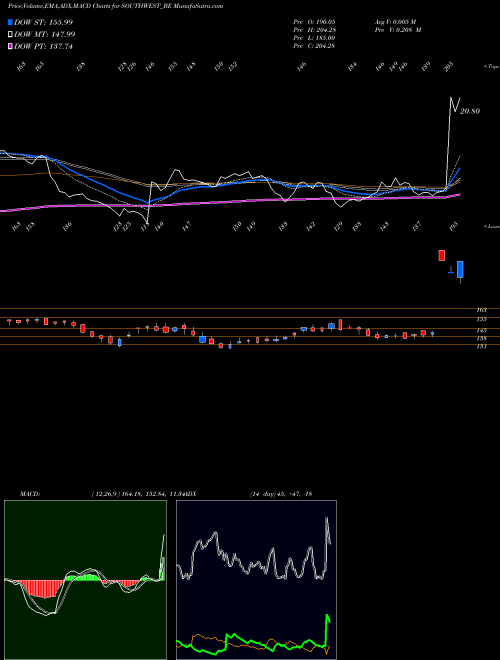500x660 pixels.
Task: Click the red MACD histogram bars
Action: [x=42, y=588]
